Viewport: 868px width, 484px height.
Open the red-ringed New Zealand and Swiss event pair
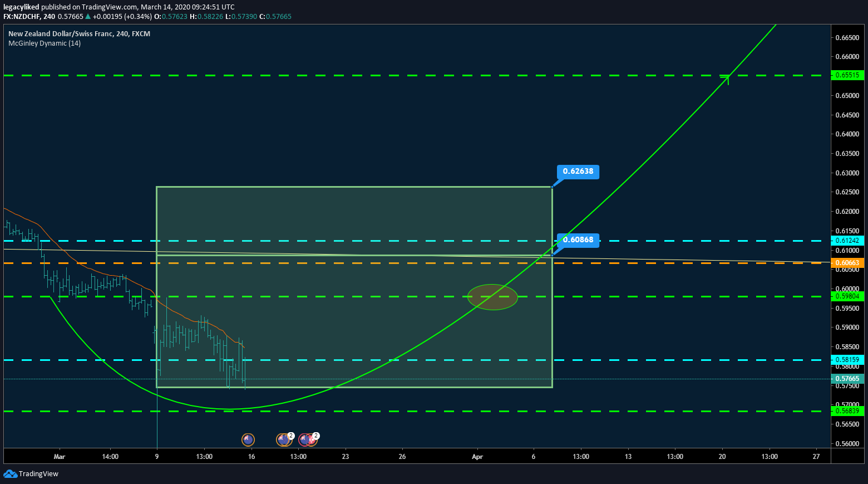point(308,439)
